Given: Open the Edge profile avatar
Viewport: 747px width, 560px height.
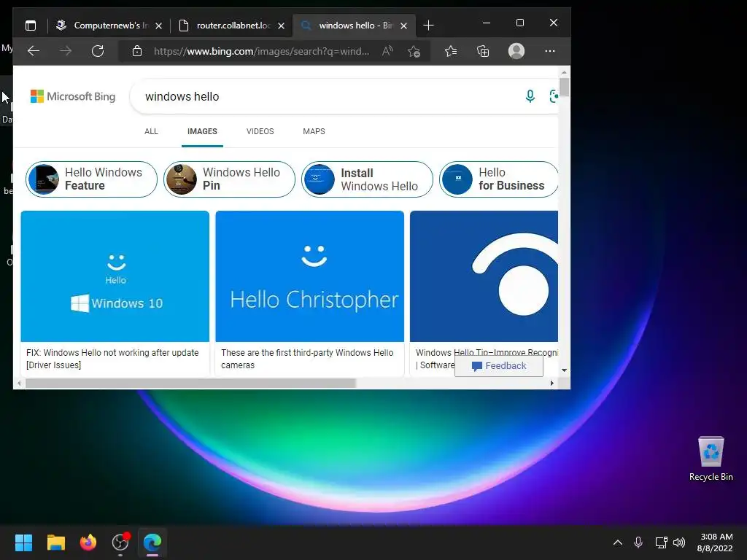Looking at the screenshot, I should (x=516, y=51).
